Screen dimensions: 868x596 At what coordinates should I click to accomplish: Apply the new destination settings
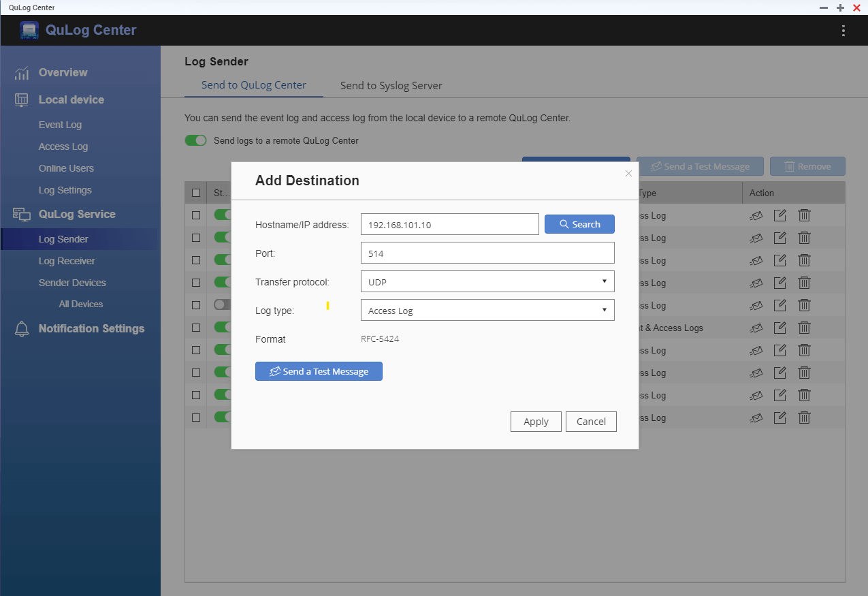click(536, 421)
